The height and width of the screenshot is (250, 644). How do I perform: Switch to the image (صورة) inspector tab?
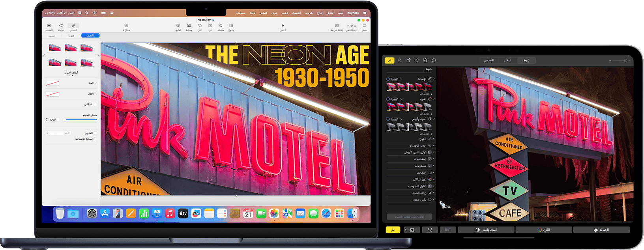click(x=71, y=35)
